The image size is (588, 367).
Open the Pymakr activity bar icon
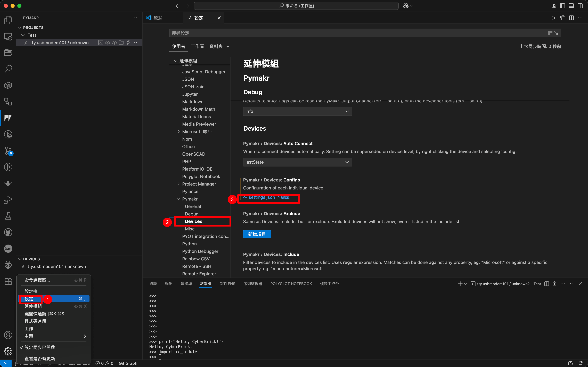point(8,118)
